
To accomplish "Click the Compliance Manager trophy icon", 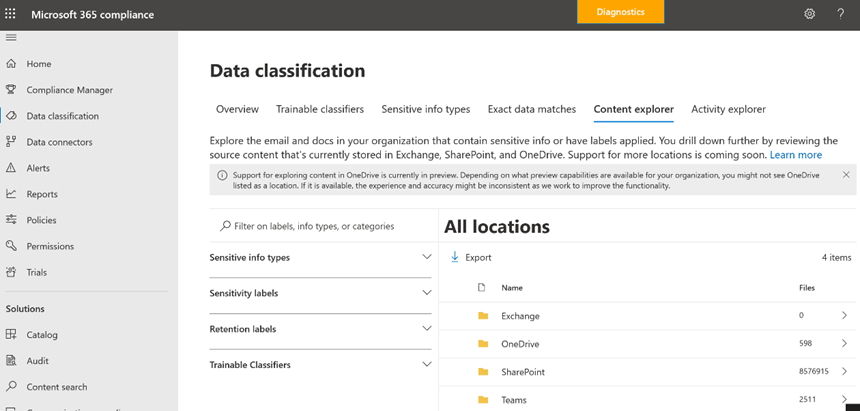I will click(x=11, y=90).
